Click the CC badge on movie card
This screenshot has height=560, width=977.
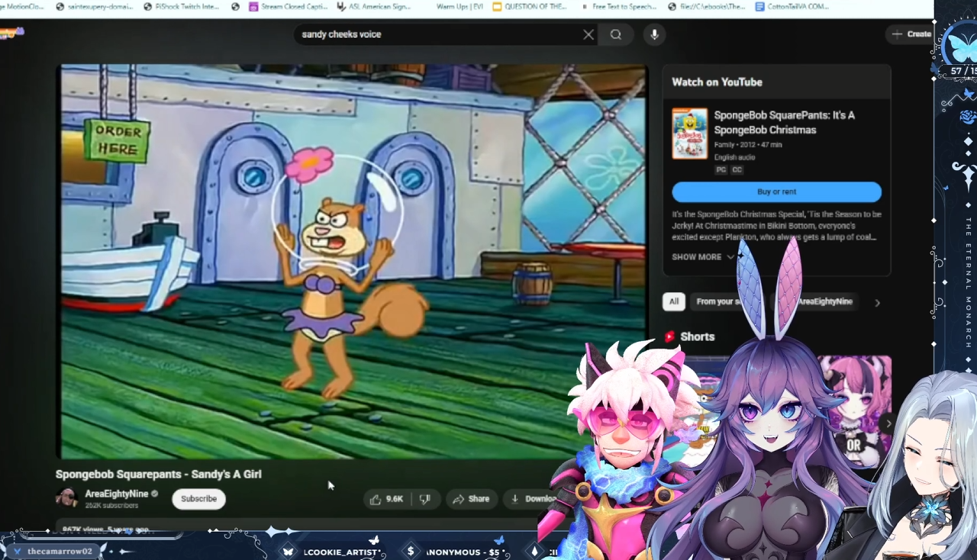(x=737, y=169)
